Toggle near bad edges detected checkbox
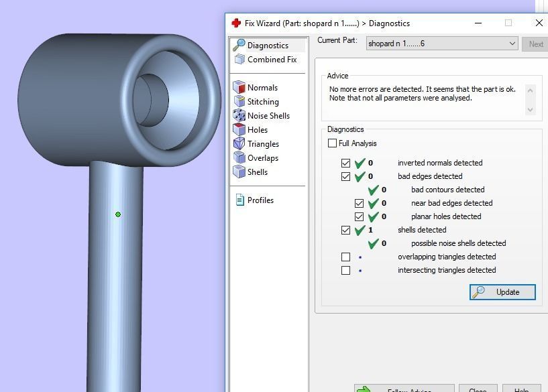Viewport: 548px width, 392px height. click(x=359, y=203)
